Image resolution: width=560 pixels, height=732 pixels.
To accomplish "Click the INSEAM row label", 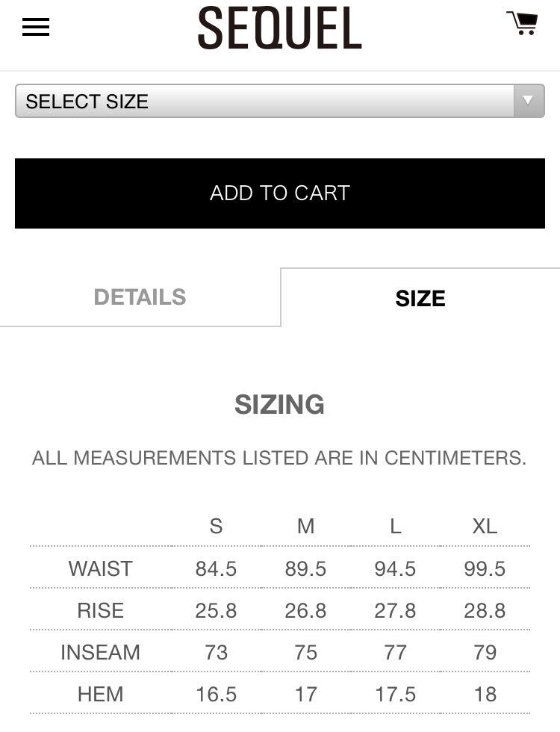I will 100,653.
